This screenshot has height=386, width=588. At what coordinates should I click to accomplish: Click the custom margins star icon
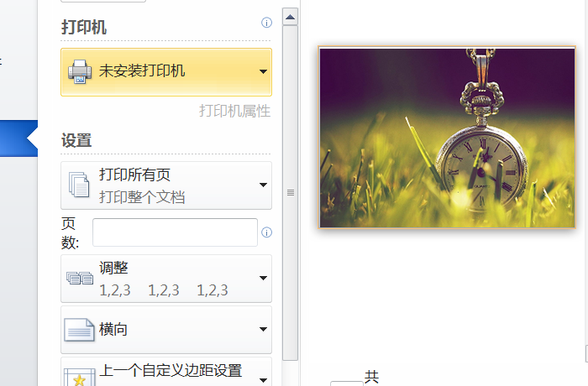click(79, 378)
